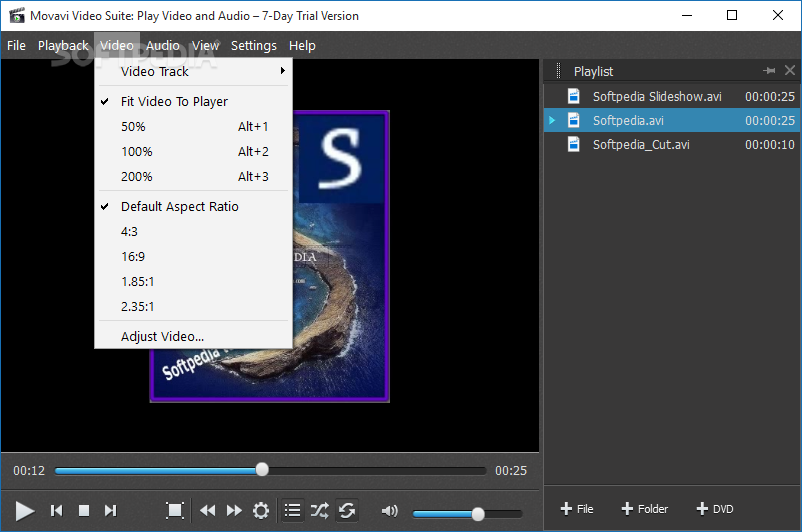Choose the 16:9 aspect ratio

pos(193,256)
